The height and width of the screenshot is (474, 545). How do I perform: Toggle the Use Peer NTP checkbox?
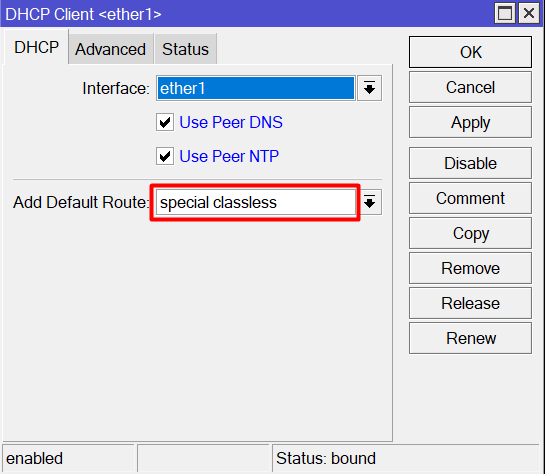pos(165,156)
